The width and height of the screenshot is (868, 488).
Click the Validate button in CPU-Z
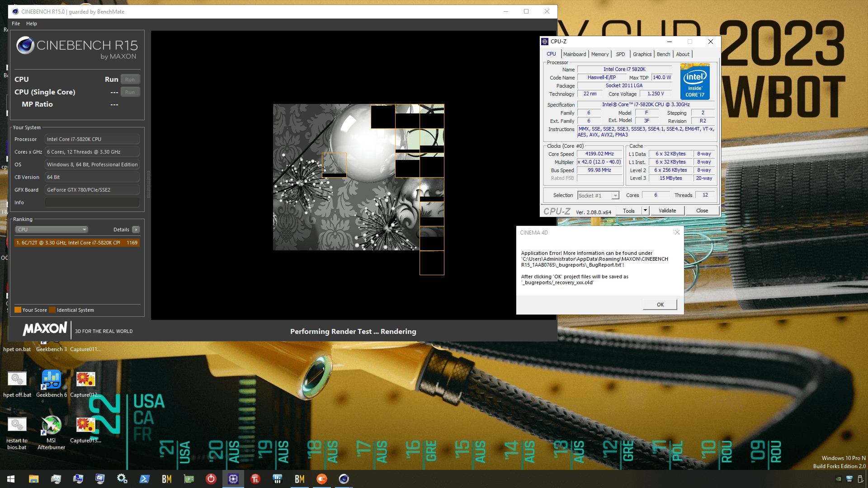[667, 211]
